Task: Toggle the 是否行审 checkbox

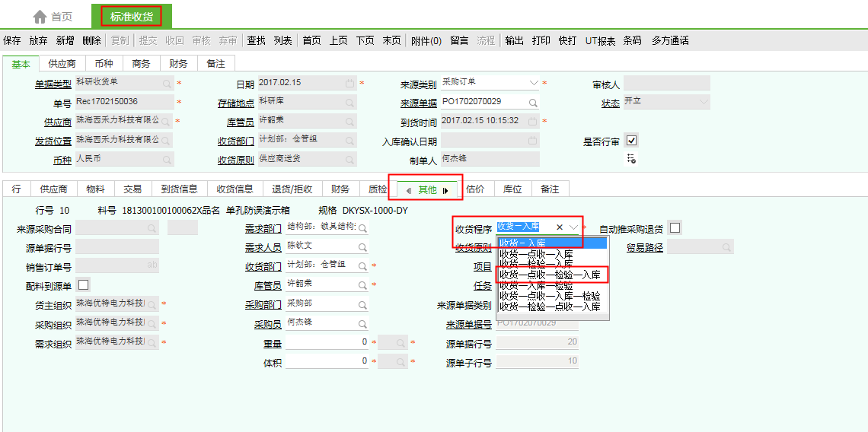Action: 631,140
